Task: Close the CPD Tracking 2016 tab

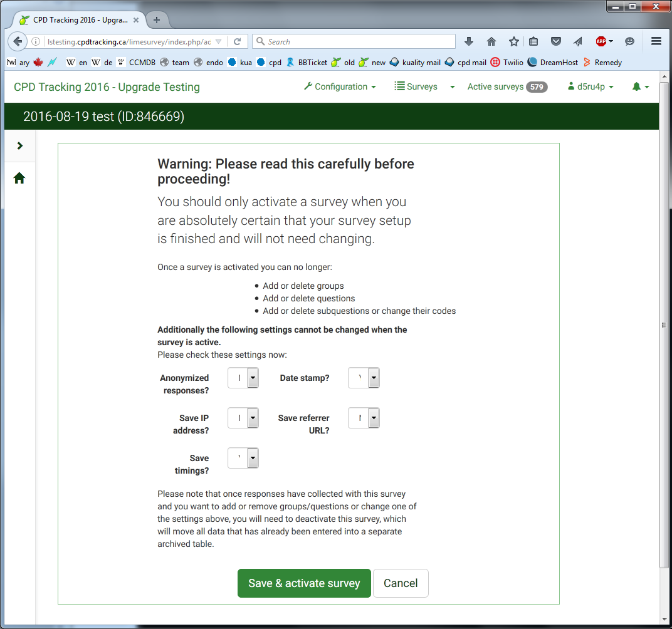Action: coord(136,20)
